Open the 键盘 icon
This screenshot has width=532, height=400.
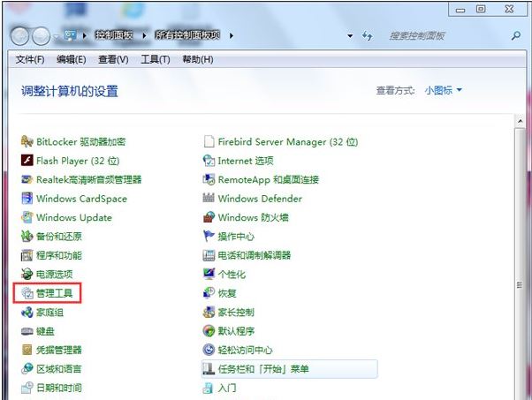click(27, 331)
